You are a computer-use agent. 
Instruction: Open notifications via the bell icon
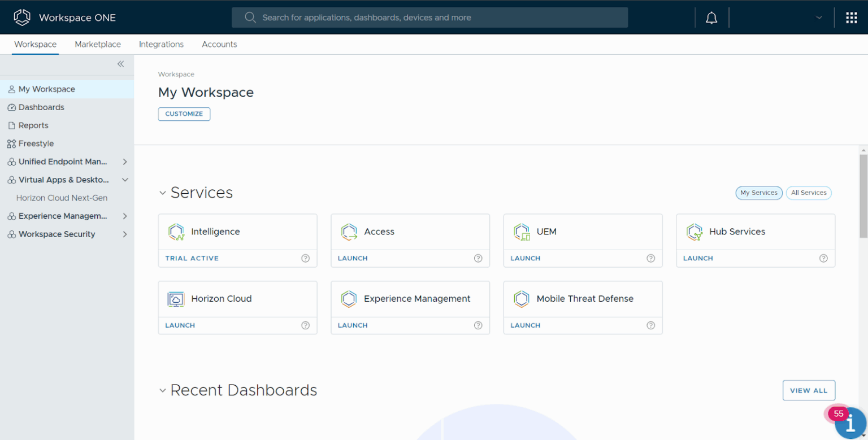(x=711, y=17)
